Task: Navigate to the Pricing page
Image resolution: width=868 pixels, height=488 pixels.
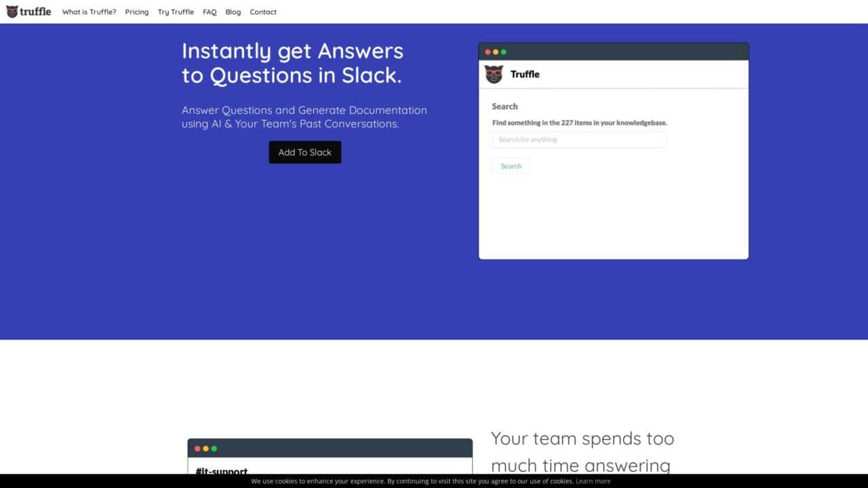Action: (x=136, y=12)
